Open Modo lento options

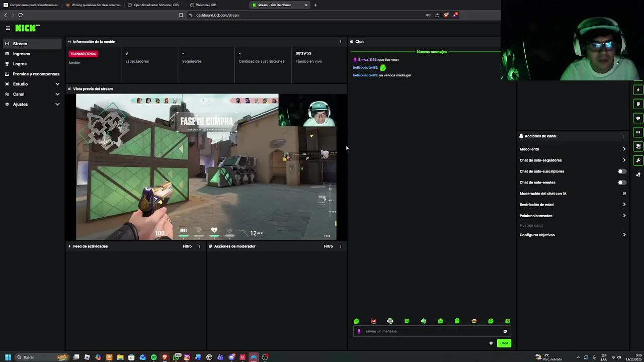pyautogui.click(x=573, y=149)
